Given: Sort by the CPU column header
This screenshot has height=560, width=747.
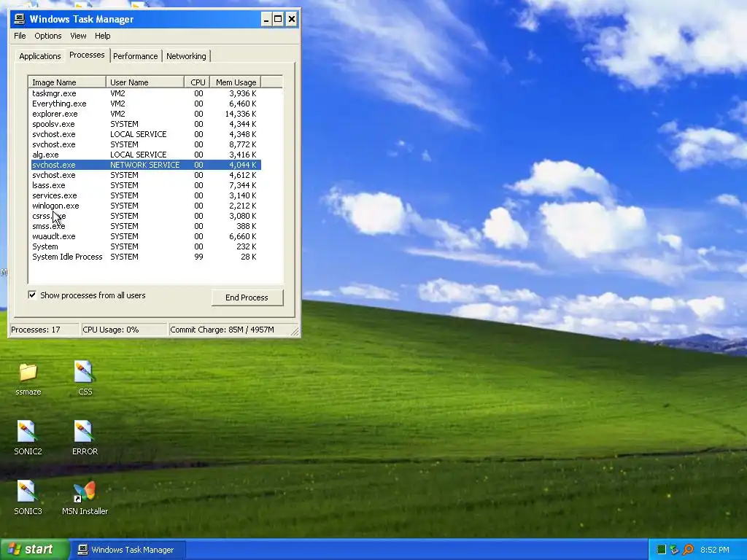Looking at the screenshot, I should tap(197, 82).
